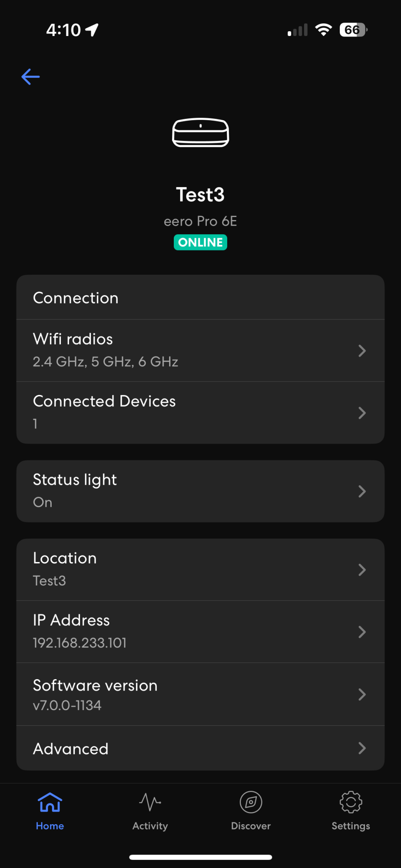This screenshot has height=868, width=401.
Task: Tap the Wi-Fi status bar icon
Action: click(x=323, y=30)
